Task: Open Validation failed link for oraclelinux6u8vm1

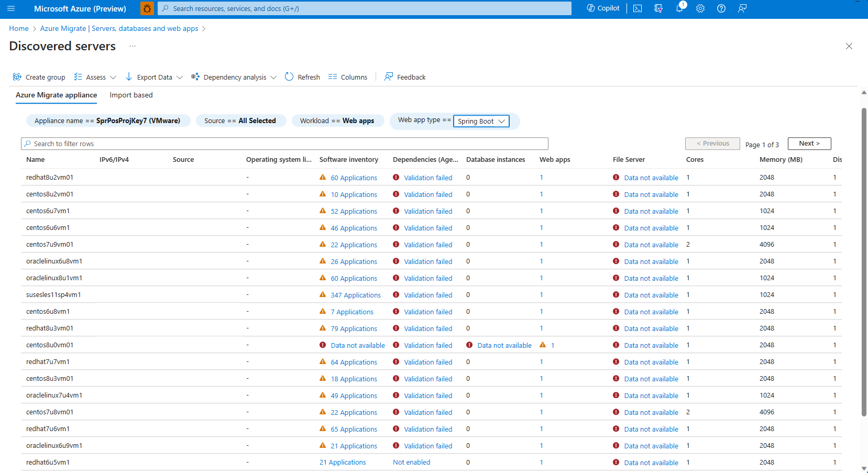Action: [x=428, y=261]
